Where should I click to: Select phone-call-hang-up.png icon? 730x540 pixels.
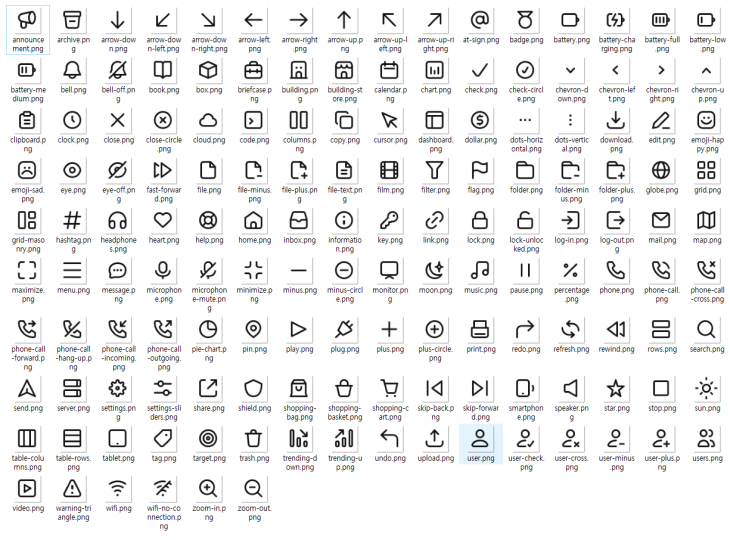pos(72,330)
